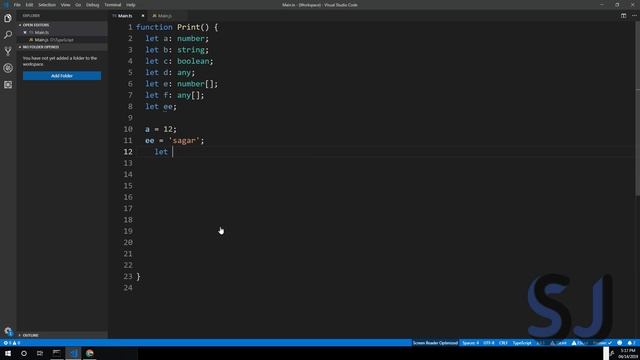The height and width of the screenshot is (360, 640).
Task: Open the Explorer view in activity bar
Action: (x=8, y=18)
